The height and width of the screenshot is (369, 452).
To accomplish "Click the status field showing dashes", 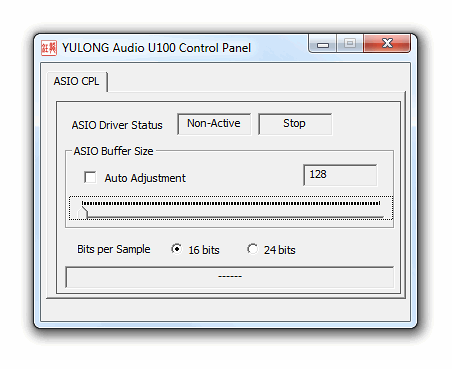I will (230, 277).
